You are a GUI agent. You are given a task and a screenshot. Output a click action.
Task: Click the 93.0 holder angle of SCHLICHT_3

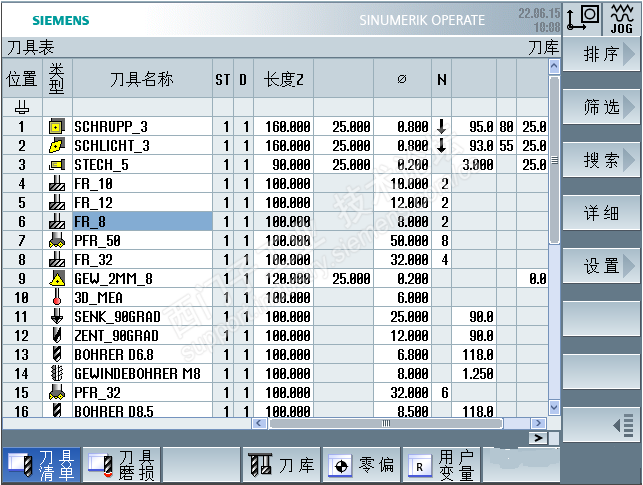click(x=481, y=146)
